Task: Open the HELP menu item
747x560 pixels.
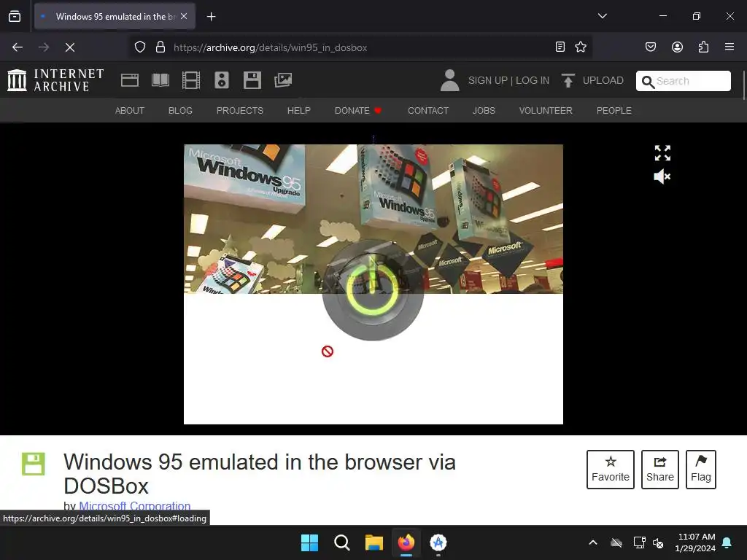Action: coord(298,111)
